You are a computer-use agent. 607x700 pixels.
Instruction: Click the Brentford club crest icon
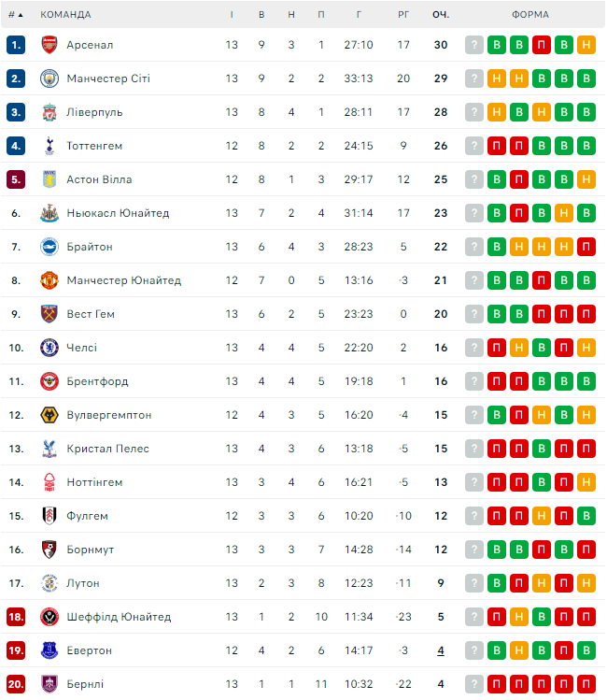pyautogui.click(x=49, y=381)
